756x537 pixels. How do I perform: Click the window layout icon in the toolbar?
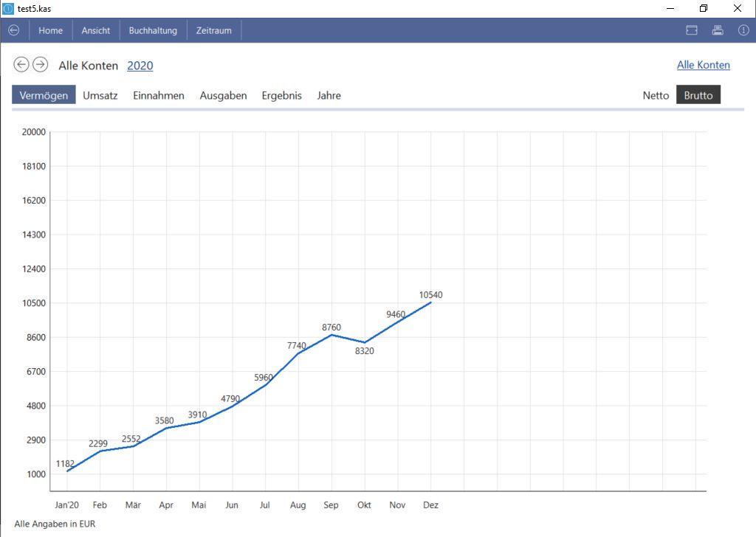692,30
